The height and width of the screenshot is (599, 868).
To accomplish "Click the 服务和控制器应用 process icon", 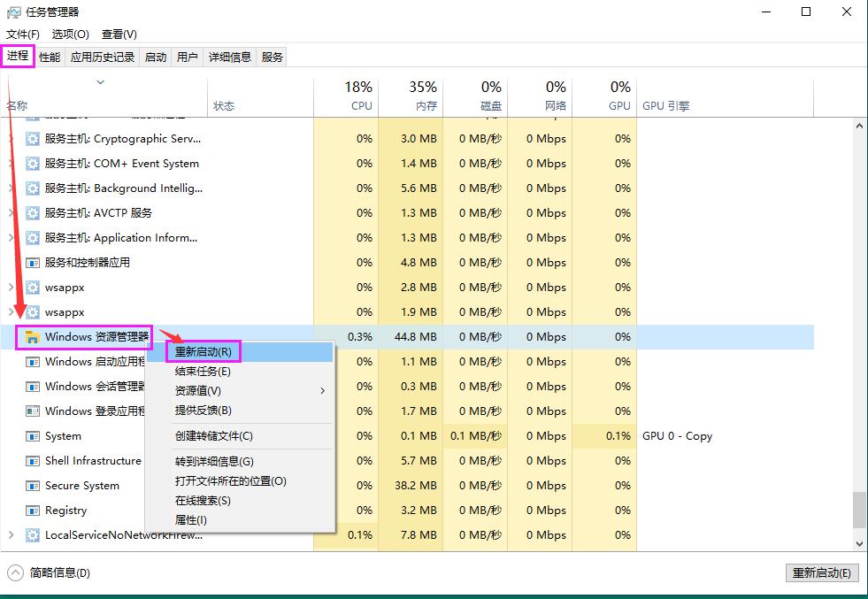I will (x=31, y=263).
